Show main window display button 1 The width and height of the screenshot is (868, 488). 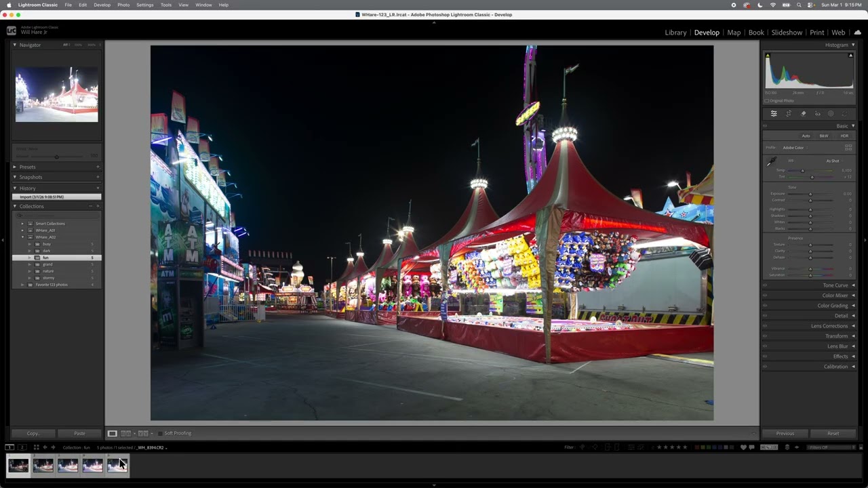click(9, 447)
